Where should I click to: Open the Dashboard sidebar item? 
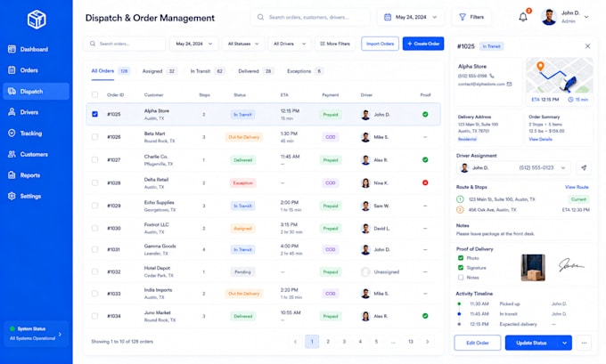pos(36,49)
